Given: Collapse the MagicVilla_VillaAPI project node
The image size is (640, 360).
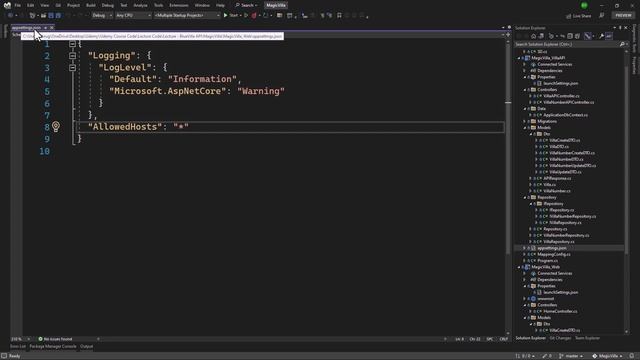Looking at the screenshot, I should [519, 58].
